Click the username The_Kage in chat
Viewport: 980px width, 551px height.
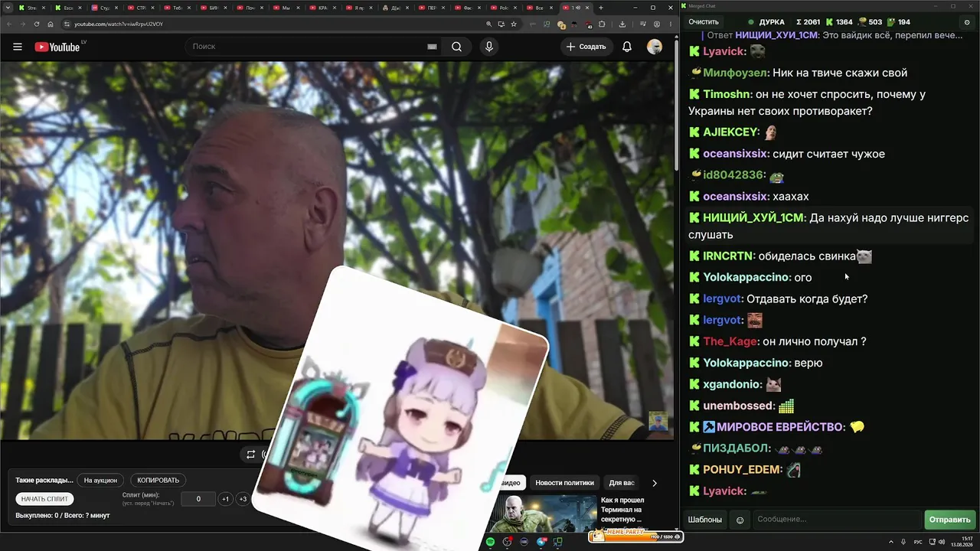tap(730, 341)
